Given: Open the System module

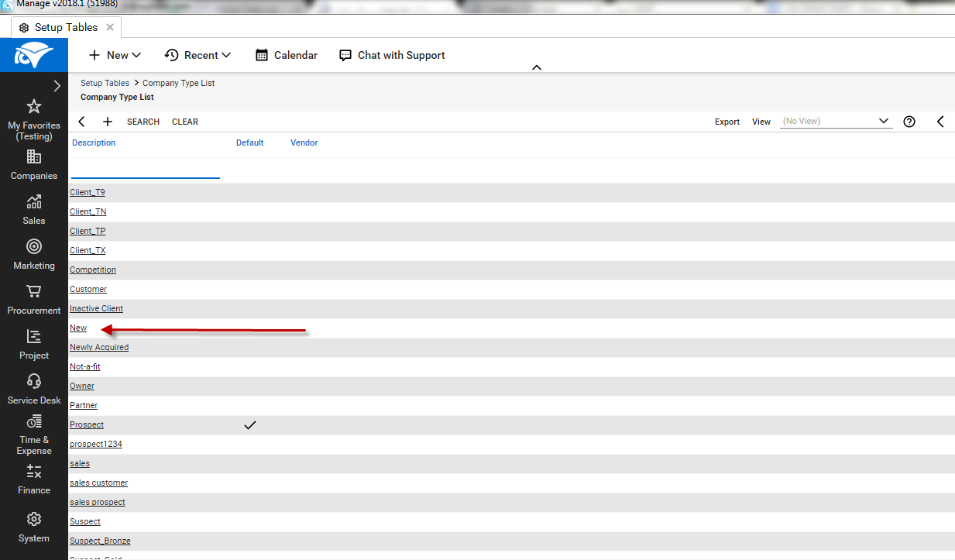Looking at the screenshot, I should pos(34,527).
